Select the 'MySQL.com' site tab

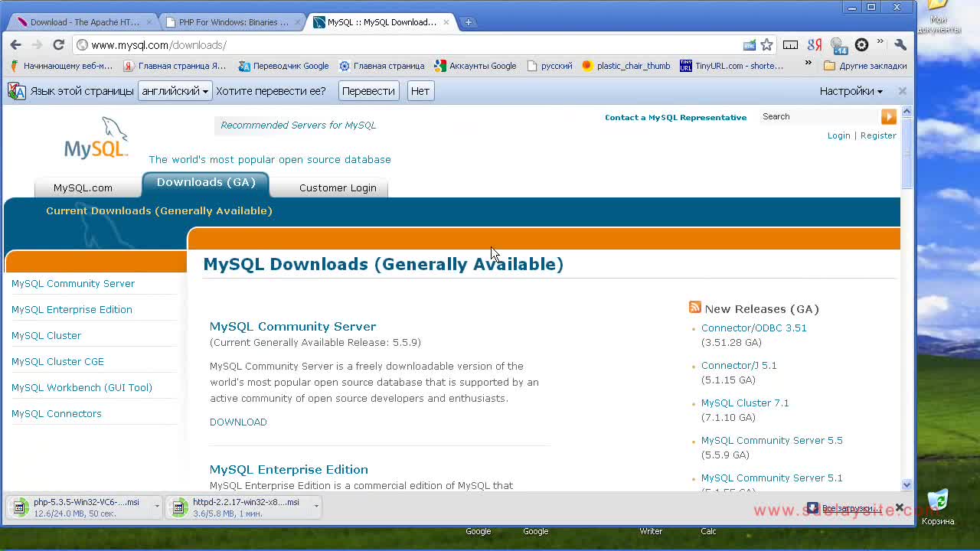pos(83,187)
